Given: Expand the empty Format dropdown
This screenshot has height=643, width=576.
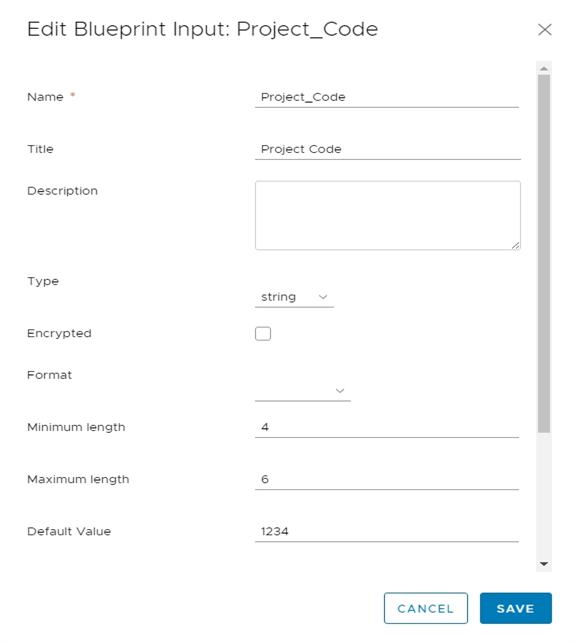Looking at the screenshot, I should tap(303, 390).
